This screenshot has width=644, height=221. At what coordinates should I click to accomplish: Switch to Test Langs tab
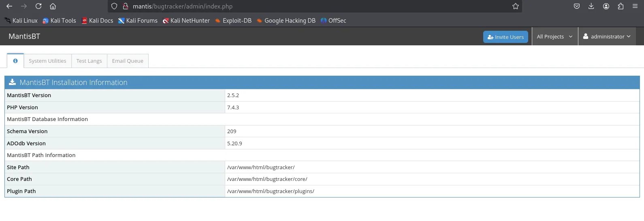(x=89, y=61)
